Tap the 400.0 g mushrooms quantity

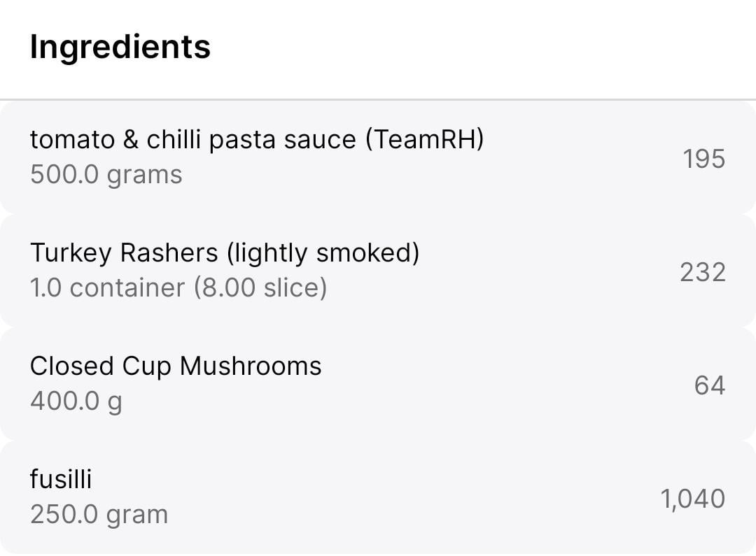(76, 401)
